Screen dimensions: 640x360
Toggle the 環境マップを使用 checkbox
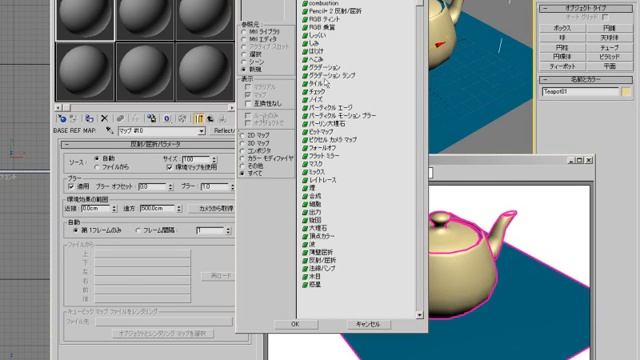coord(170,167)
